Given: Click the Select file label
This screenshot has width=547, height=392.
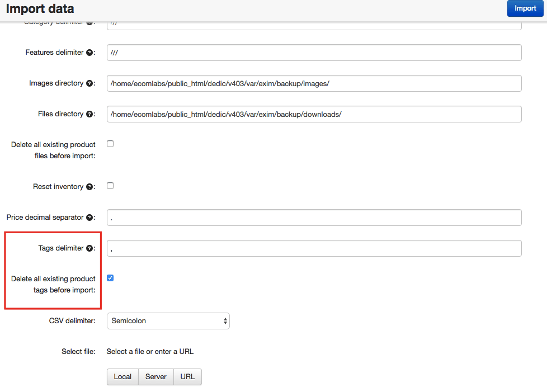Looking at the screenshot, I should click(x=78, y=352).
